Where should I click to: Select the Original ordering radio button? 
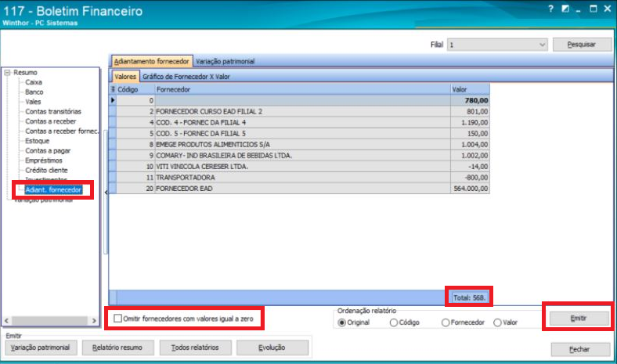(x=341, y=323)
